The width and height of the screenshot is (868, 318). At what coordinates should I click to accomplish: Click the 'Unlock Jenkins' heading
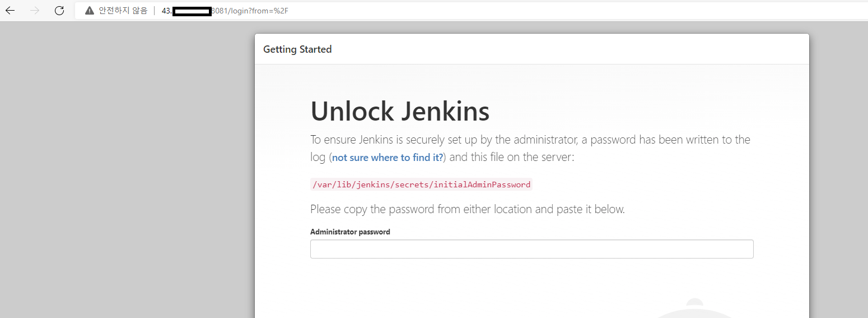(x=400, y=111)
